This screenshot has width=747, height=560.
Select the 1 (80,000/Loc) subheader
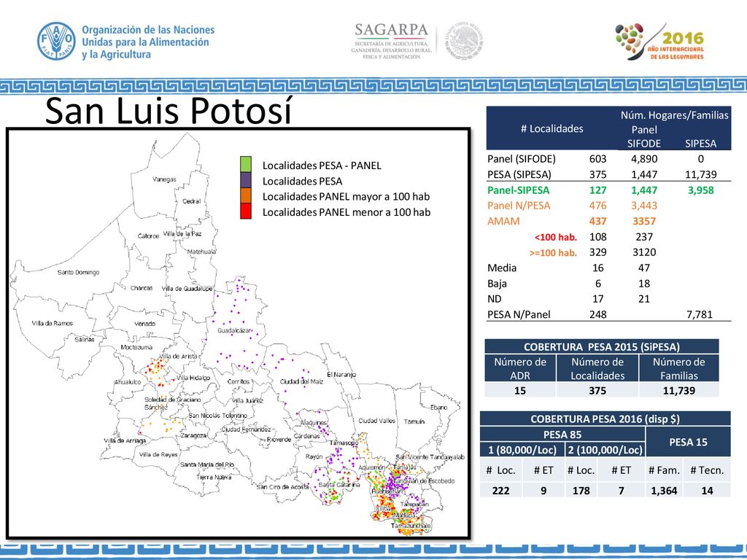click(522, 450)
